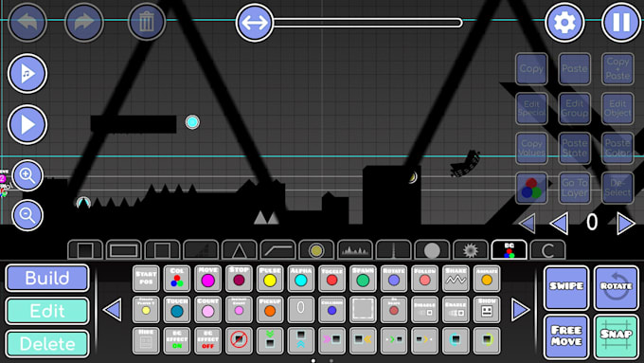
Task: Select the pink arrow enter effect trigger
Action: click(x=331, y=340)
